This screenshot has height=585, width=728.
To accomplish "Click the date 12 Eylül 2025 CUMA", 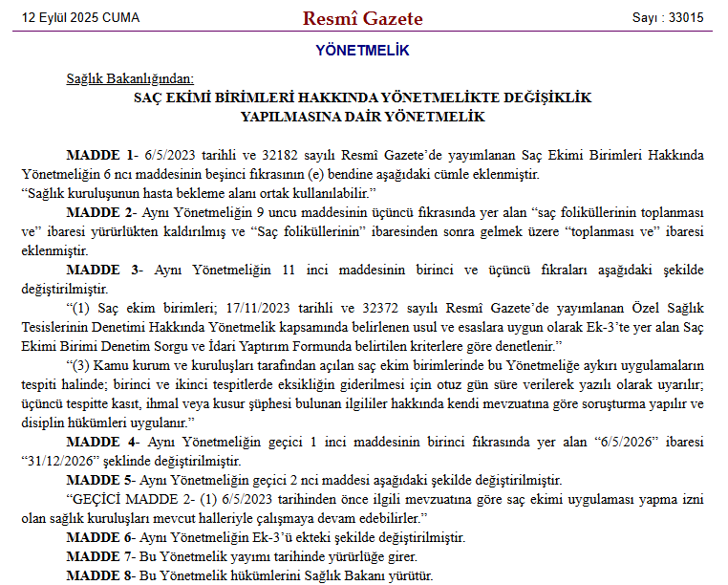I will pos(81,18).
